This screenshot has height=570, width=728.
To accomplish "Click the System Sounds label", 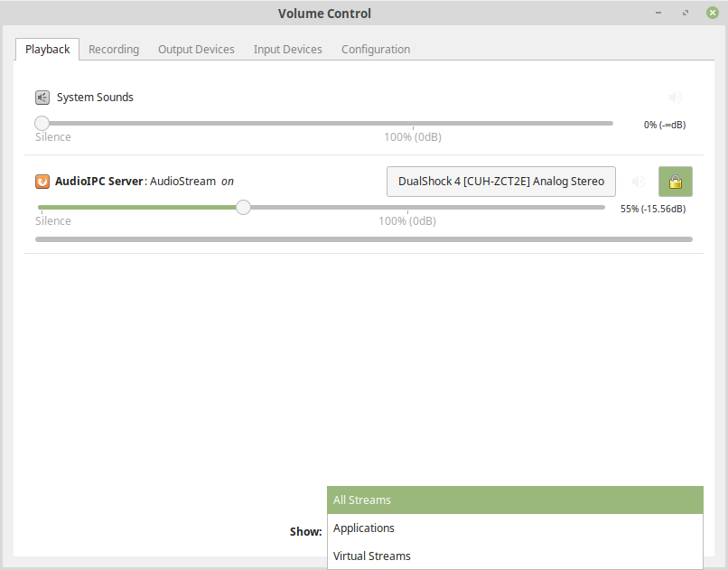I will tap(95, 98).
